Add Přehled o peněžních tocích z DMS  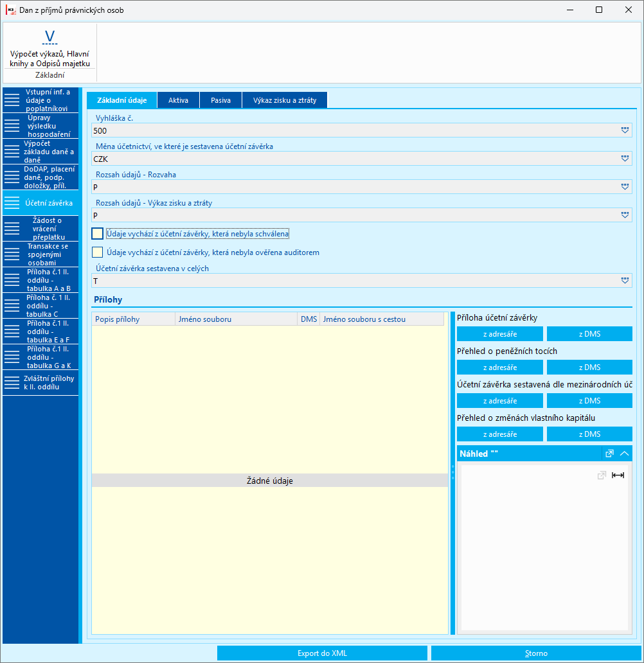point(589,367)
